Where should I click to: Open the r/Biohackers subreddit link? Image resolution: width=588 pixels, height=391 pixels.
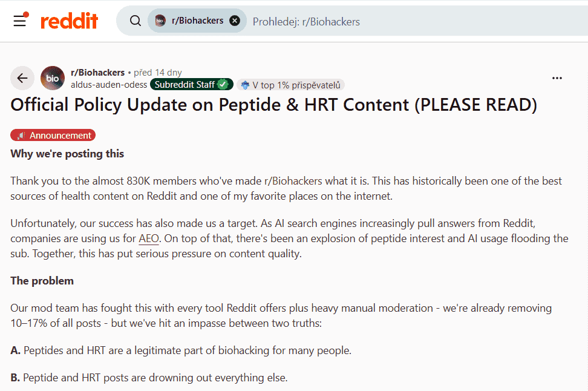(x=97, y=73)
